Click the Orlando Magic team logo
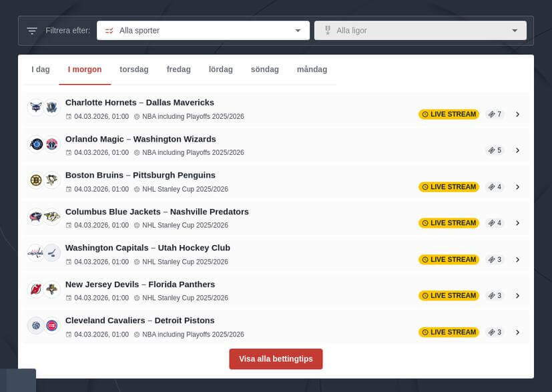 (x=36, y=144)
